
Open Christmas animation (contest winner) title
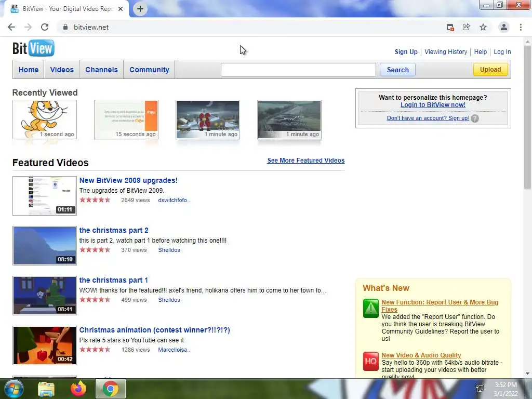[154, 330]
